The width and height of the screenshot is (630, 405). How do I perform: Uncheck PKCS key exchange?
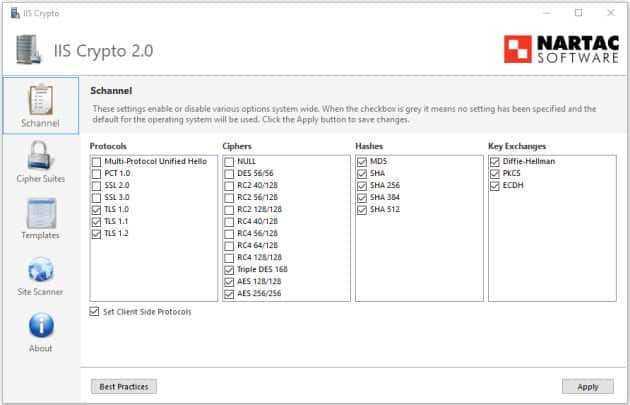[x=495, y=174]
